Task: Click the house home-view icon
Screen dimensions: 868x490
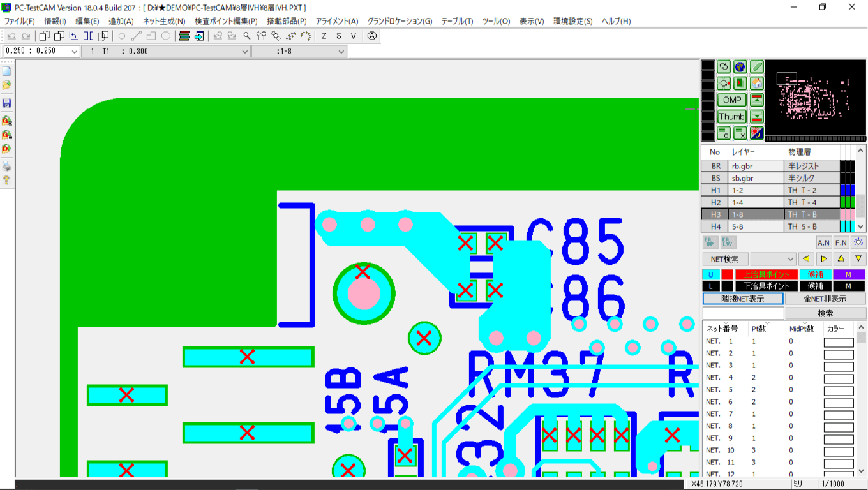Action: 756,84
